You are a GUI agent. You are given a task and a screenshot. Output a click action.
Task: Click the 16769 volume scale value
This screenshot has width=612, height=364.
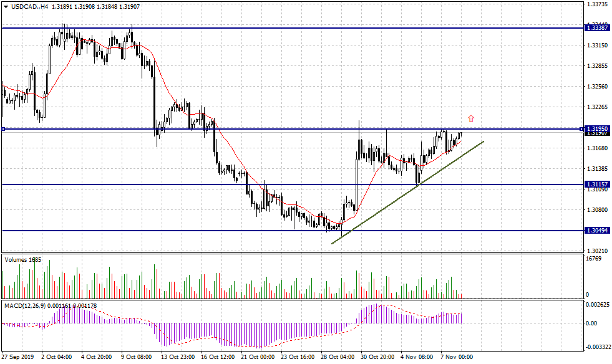pos(594,258)
